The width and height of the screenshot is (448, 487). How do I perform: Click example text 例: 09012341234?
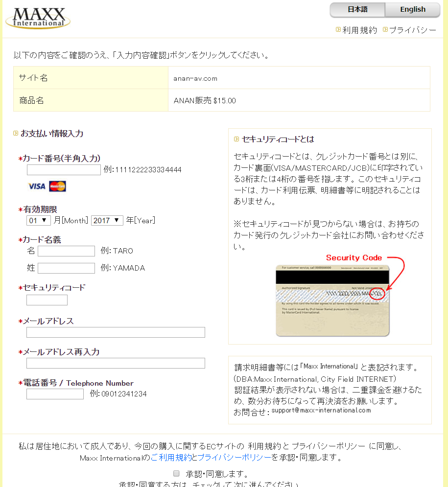tap(118, 394)
